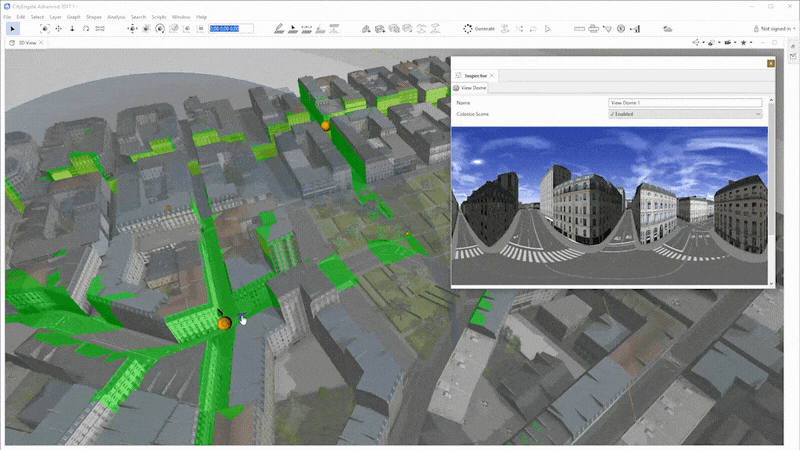Screen dimensions: 800x450
Task: Click the loop arrow icon after shuffle
Action: click(533, 29)
